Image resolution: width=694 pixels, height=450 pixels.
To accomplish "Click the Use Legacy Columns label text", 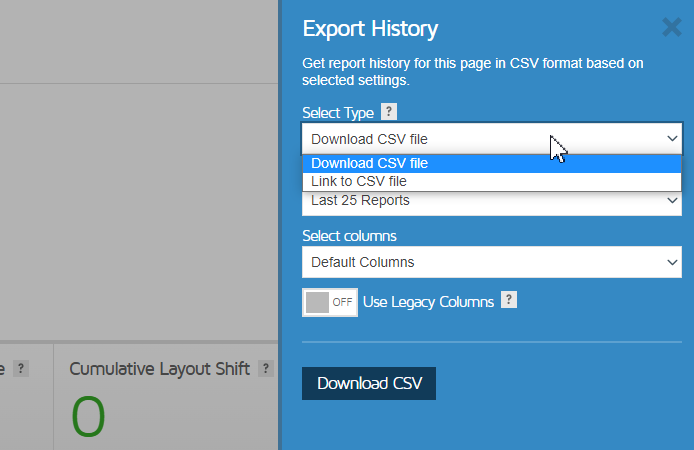I will pyautogui.click(x=428, y=302).
